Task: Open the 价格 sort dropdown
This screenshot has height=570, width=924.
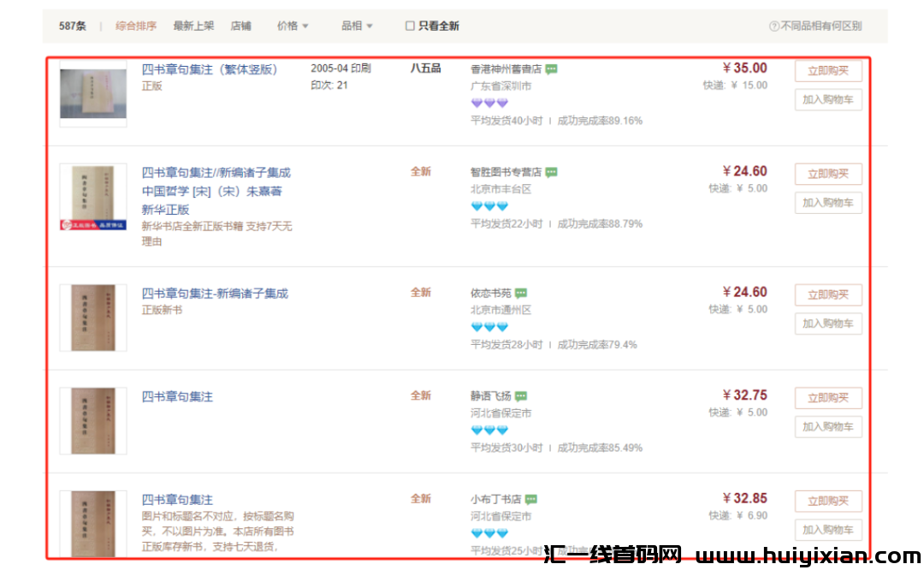Action: pyautogui.click(x=293, y=26)
